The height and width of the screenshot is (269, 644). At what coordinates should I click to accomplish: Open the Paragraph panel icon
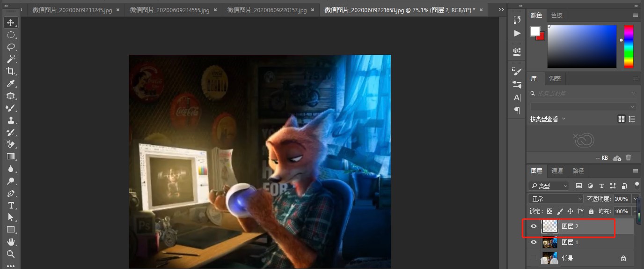pyautogui.click(x=517, y=111)
